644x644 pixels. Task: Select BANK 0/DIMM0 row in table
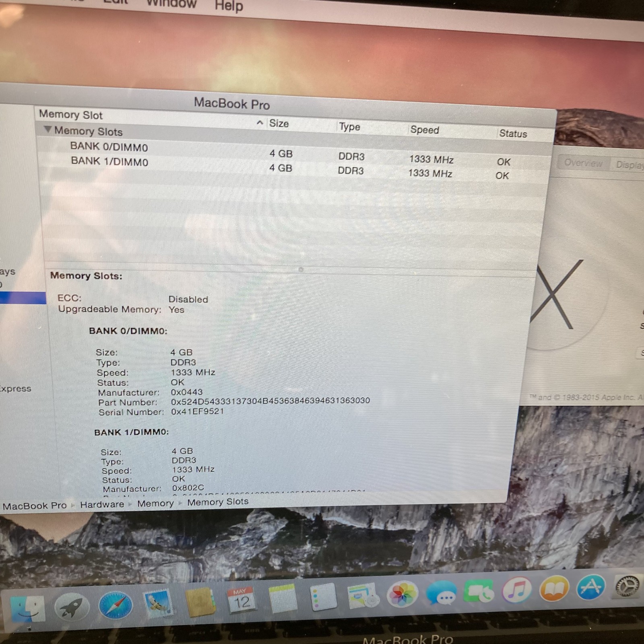click(x=294, y=153)
